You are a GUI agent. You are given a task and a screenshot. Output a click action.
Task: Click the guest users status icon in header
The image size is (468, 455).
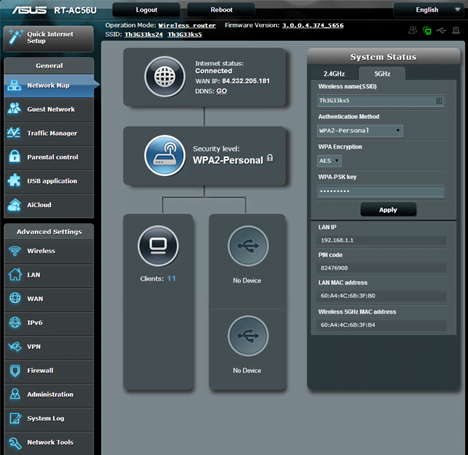[x=413, y=30]
